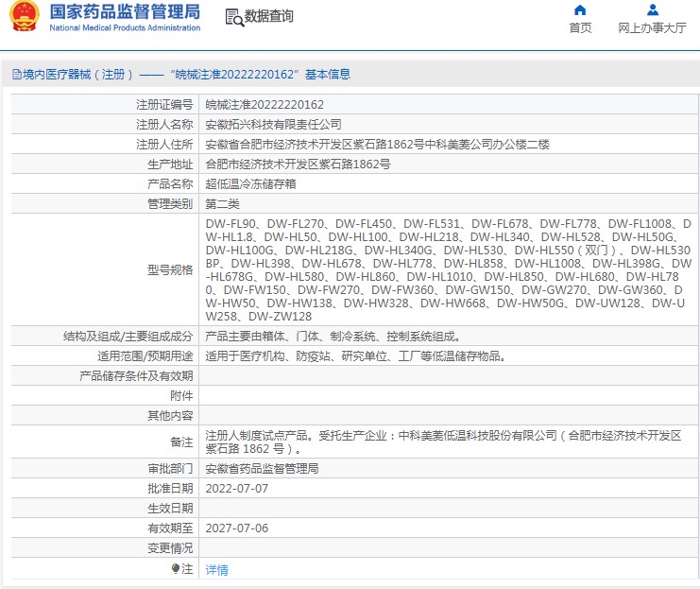Open the 详情 details link

coord(216,569)
